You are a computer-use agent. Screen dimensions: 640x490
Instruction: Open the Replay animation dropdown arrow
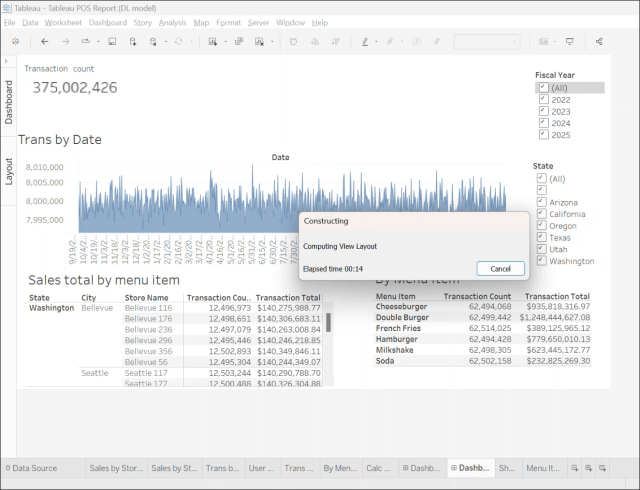[98, 42]
